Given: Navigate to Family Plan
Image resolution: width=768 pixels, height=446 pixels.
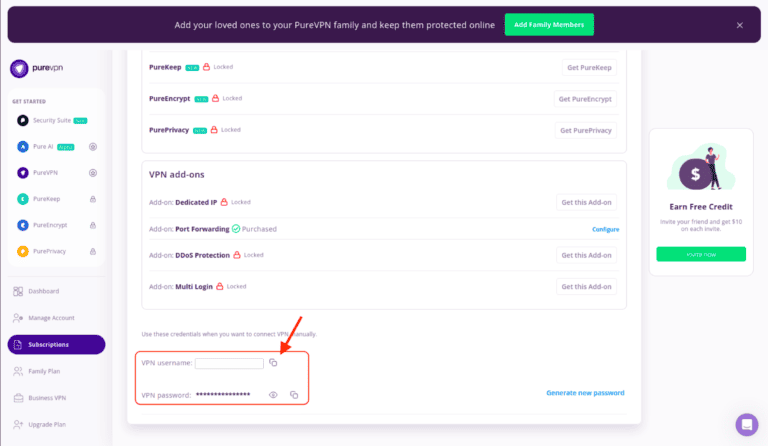Looking at the screenshot, I should pyautogui.click(x=44, y=371).
